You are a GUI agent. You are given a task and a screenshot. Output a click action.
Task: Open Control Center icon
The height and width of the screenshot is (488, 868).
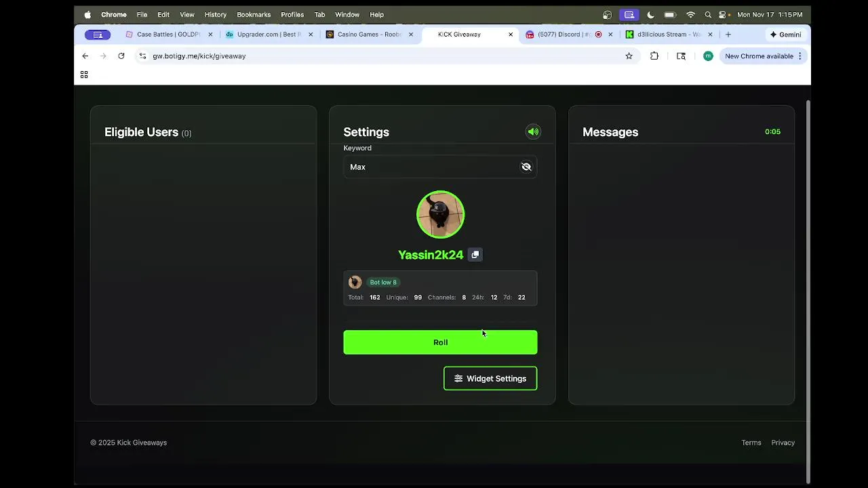[x=723, y=14]
